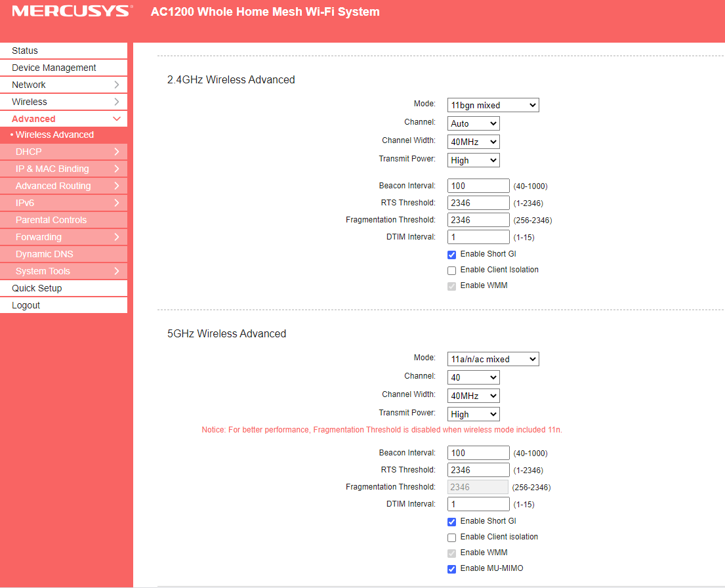Expand the Forwarding submenu arrow
The image size is (725, 588).
[117, 238]
